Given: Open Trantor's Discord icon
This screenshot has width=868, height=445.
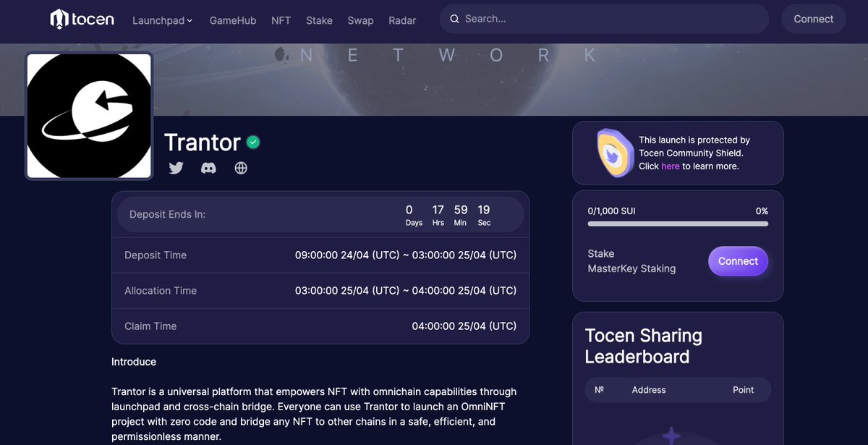Looking at the screenshot, I should pyautogui.click(x=208, y=167).
